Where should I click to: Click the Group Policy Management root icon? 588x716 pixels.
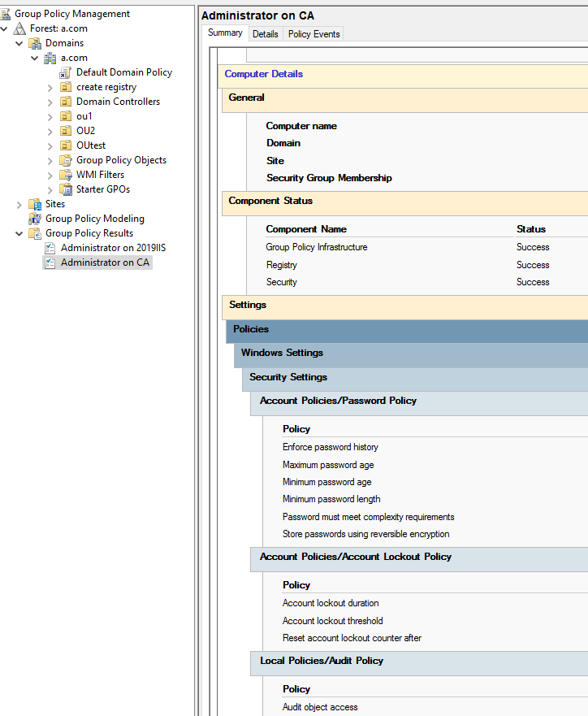pos(5,14)
